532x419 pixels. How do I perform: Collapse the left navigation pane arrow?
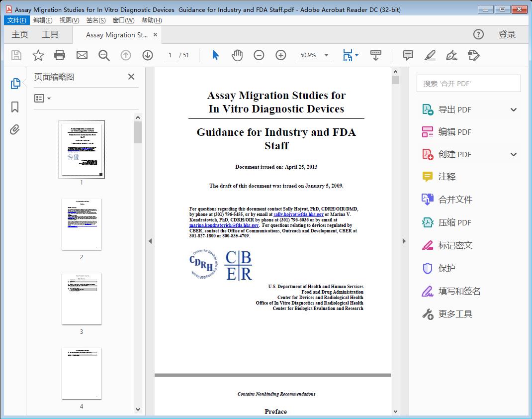[x=150, y=241]
